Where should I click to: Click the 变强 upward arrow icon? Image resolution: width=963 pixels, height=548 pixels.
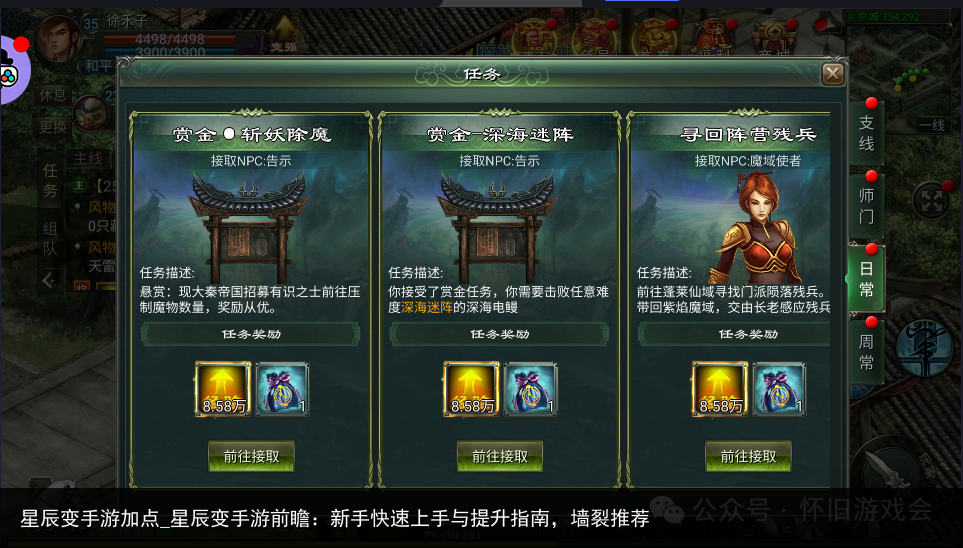(x=284, y=34)
